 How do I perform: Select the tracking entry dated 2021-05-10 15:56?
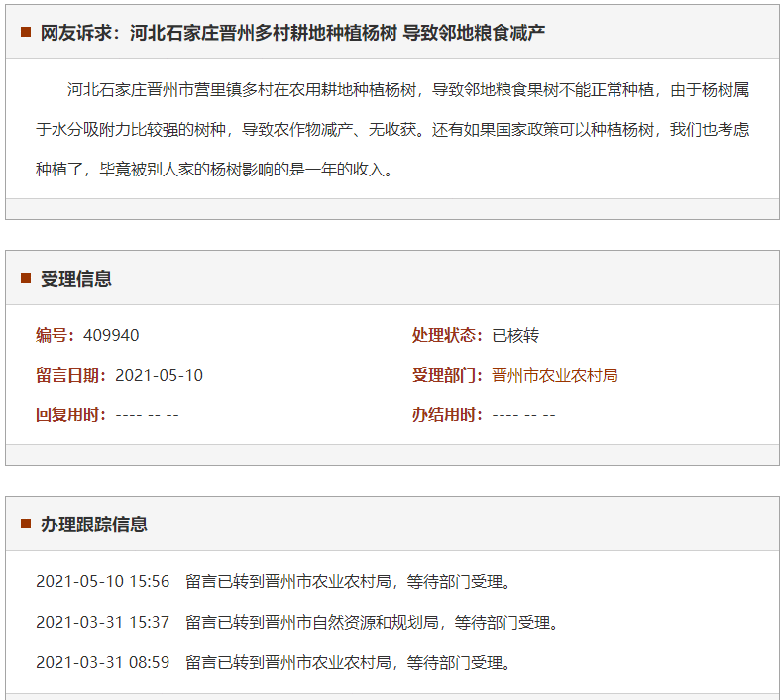pyautogui.click(x=274, y=581)
